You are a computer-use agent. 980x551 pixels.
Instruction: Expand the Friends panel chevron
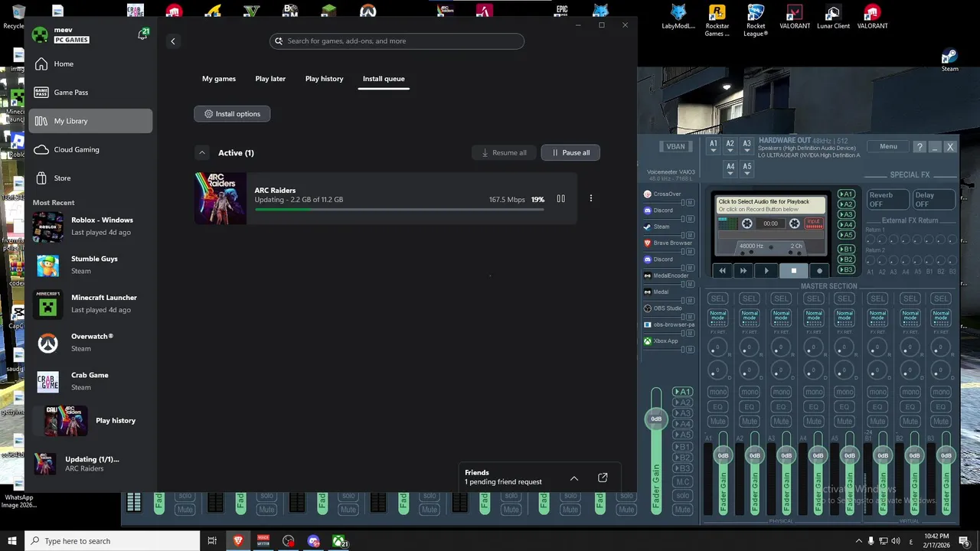(x=574, y=478)
